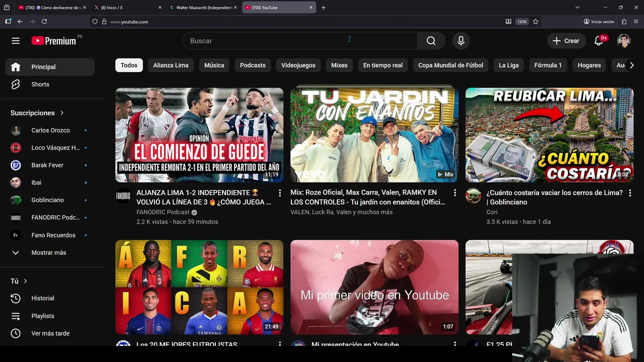Click Goblinciano avatar under Lima video
This screenshot has width=644, height=362.
pos(473,196)
